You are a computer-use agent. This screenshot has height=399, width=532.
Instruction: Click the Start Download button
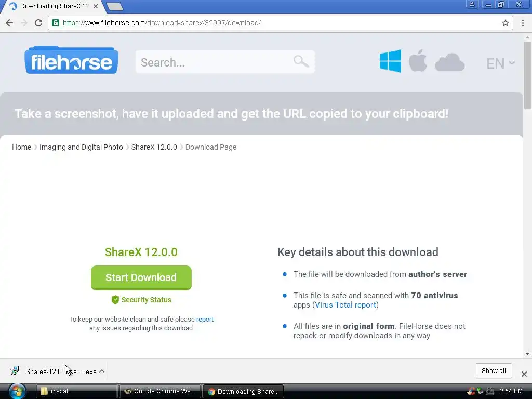(x=141, y=277)
